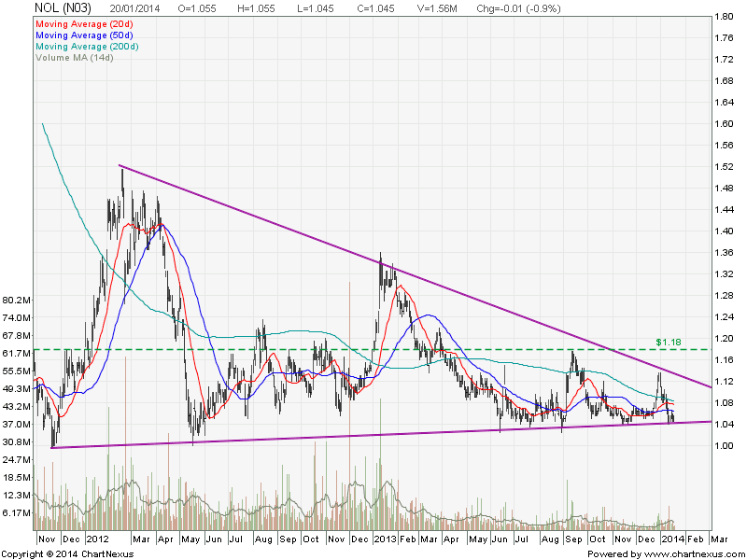Click the 30.8M volume axis label
Viewport: 747px width, 560px height.
17,441
